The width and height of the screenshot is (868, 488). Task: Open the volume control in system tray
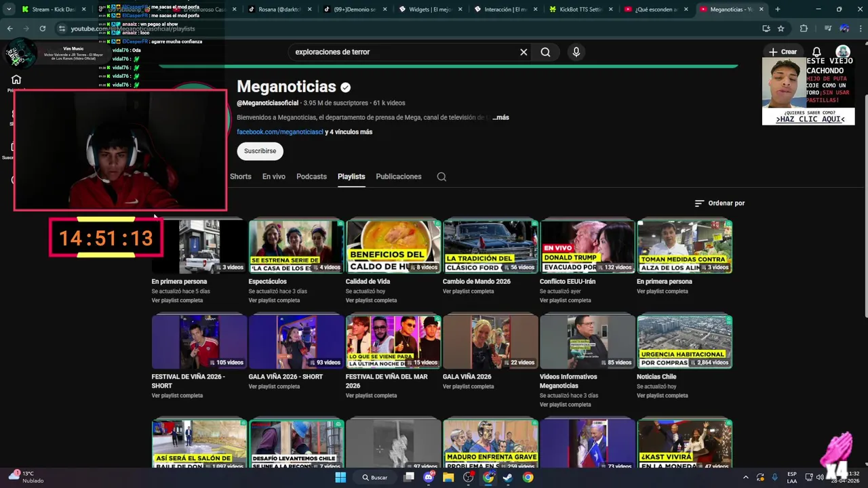point(820,477)
